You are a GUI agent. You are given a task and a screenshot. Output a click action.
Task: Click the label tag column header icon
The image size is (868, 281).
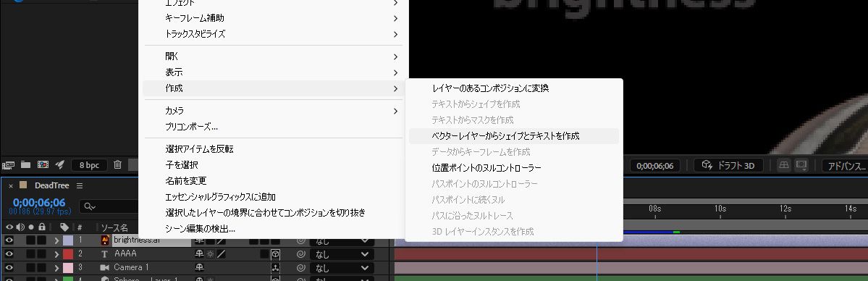click(x=64, y=227)
